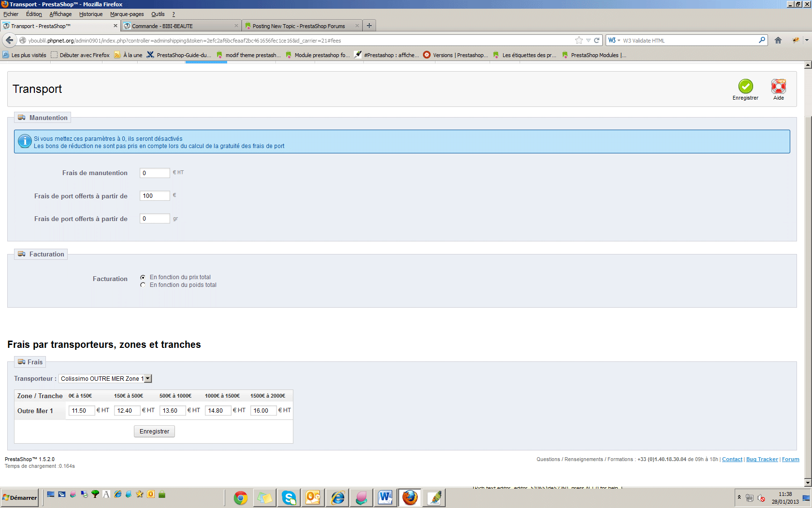Open the sticky notes taskbar icon

pos(265,497)
